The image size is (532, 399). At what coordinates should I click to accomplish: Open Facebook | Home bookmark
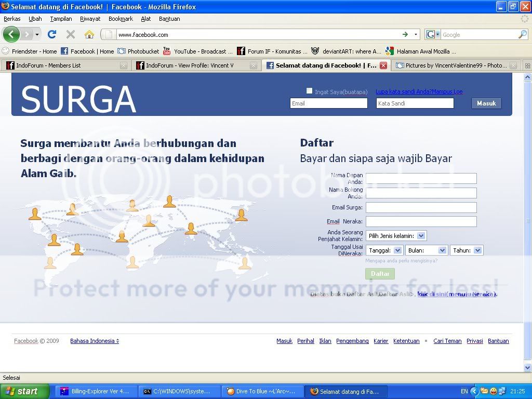(87, 51)
